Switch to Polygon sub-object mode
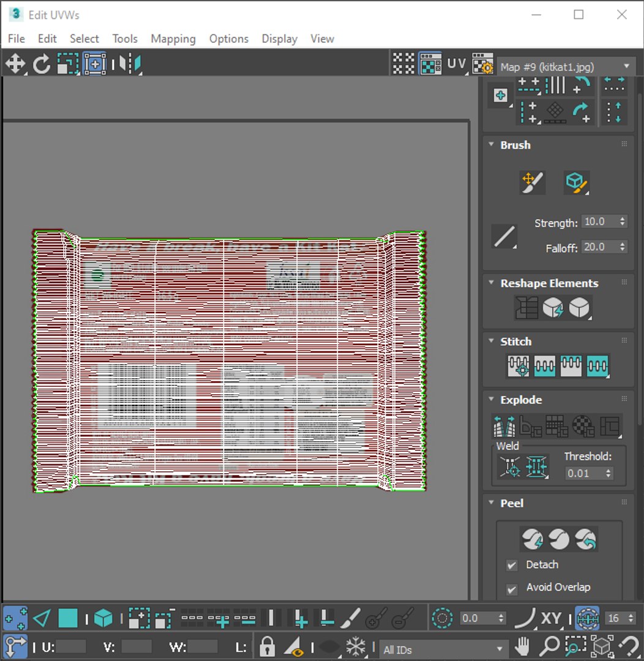Screen dimensions: 644x661 tap(68, 618)
